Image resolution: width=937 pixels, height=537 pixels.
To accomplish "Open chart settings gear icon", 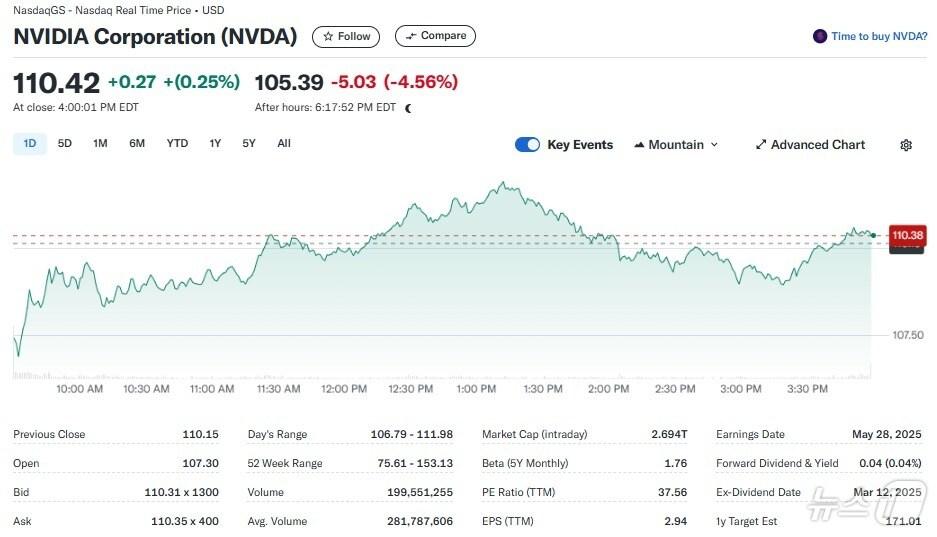I will (x=906, y=145).
